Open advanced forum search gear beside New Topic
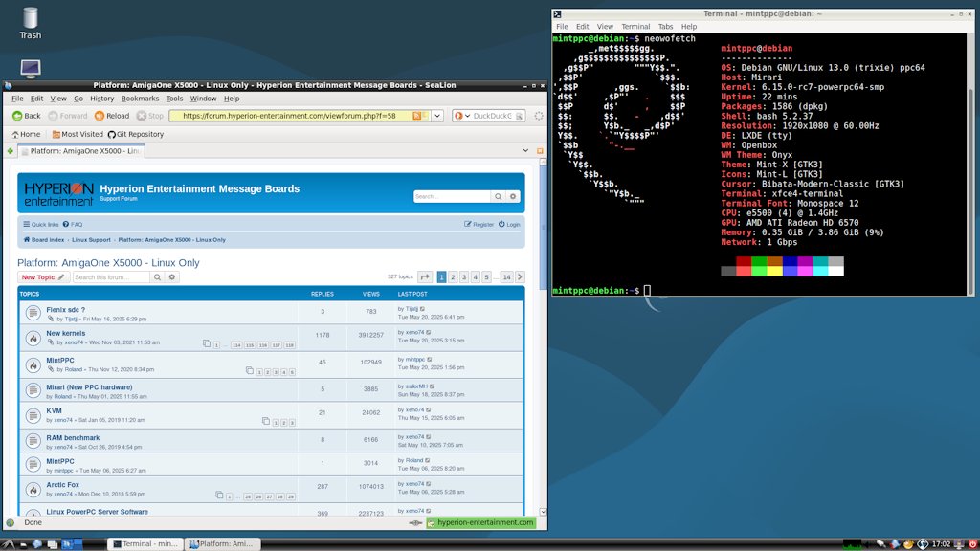 pyautogui.click(x=172, y=277)
